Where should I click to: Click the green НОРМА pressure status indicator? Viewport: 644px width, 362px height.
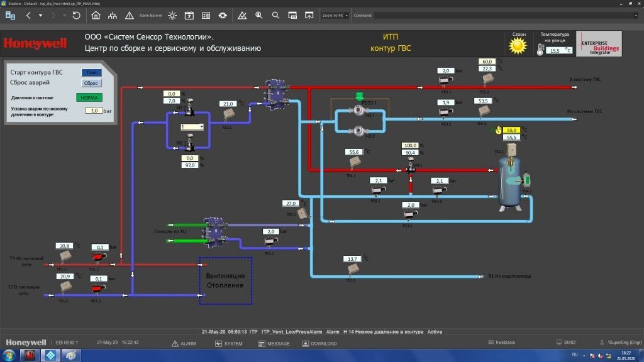tap(89, 97)
